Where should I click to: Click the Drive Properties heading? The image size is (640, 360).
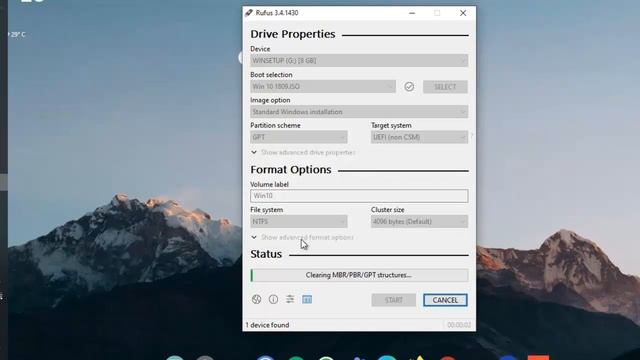pyautogui.click(x=293, y=34)
